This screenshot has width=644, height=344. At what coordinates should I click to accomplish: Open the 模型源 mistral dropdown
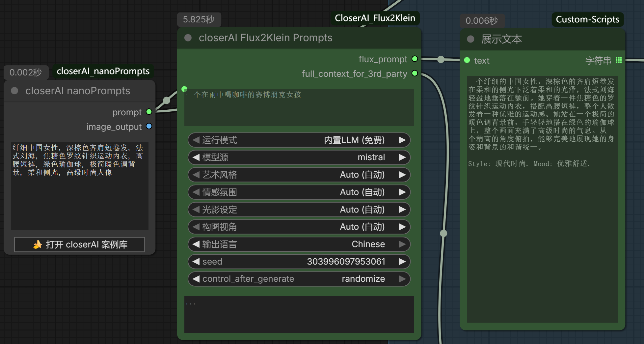(x=299, y=158)
